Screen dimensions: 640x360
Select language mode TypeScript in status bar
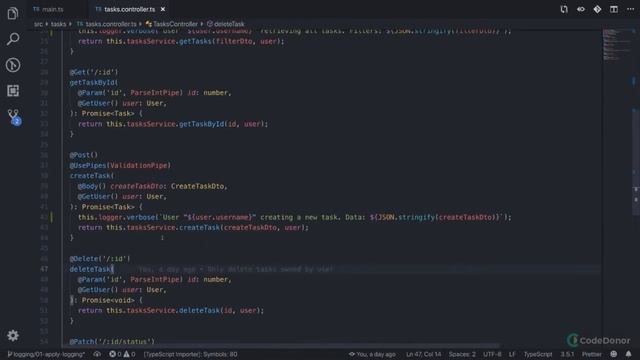click(x=538, y=354)
